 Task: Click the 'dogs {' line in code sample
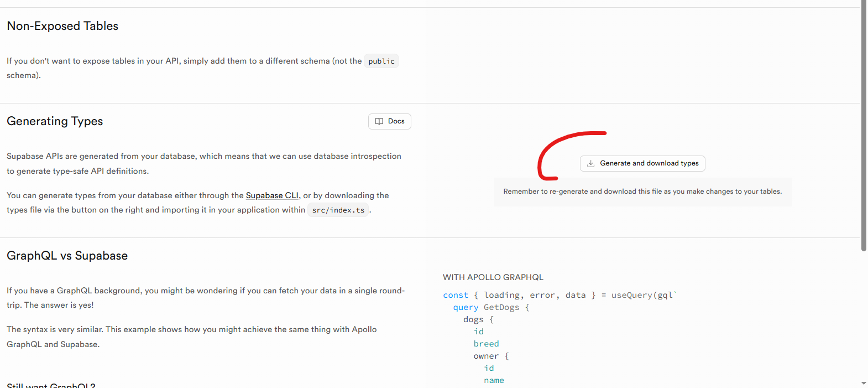(x=478, y=319)
